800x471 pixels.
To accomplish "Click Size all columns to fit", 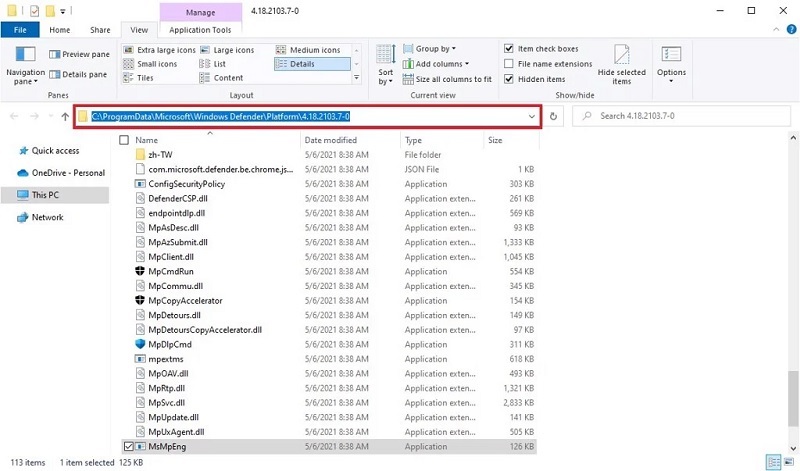I will (452, 79).
